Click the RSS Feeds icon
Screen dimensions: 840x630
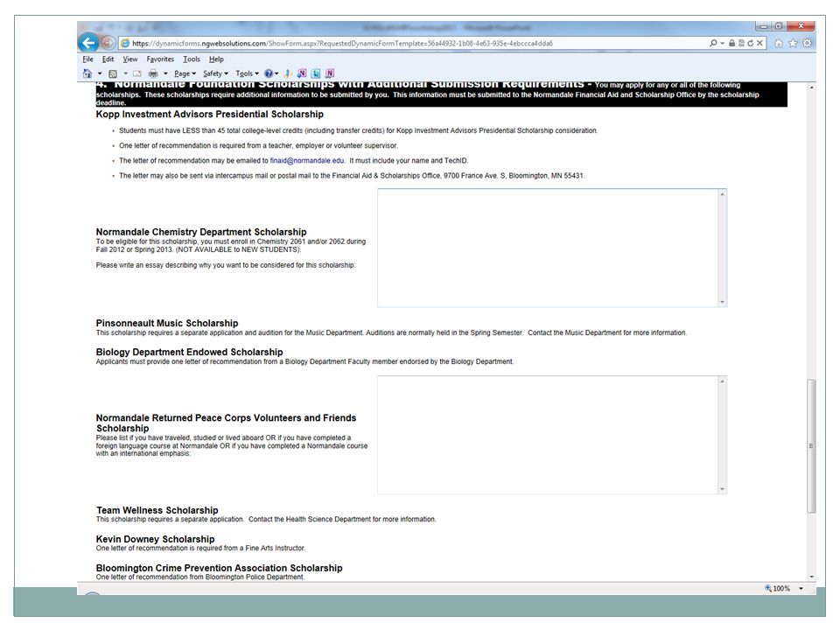tap(113, 73)
